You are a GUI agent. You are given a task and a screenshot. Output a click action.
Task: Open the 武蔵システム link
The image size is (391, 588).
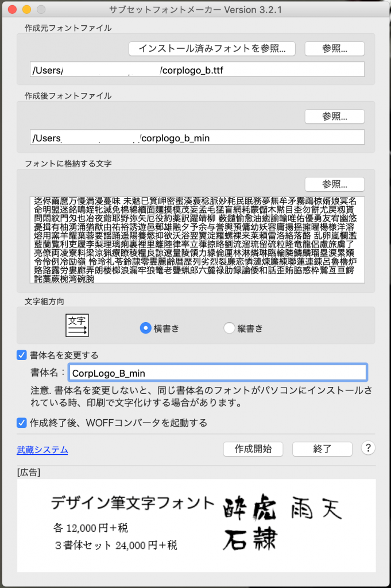(x=42, y=450)
